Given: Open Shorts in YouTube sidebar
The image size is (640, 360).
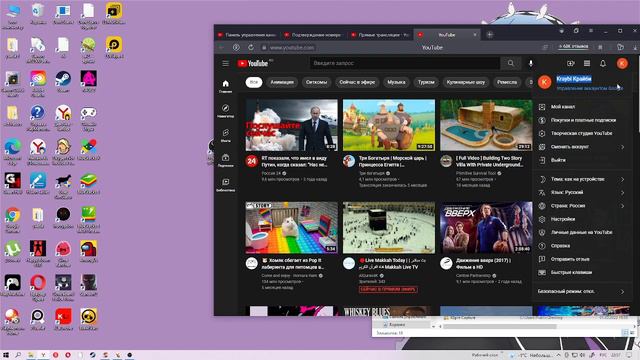Looking at the screenshot, I should click(x=225, y=135).
